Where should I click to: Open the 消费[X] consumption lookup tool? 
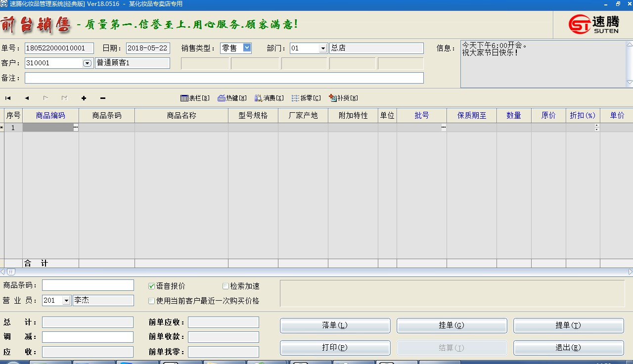[269, 98]
